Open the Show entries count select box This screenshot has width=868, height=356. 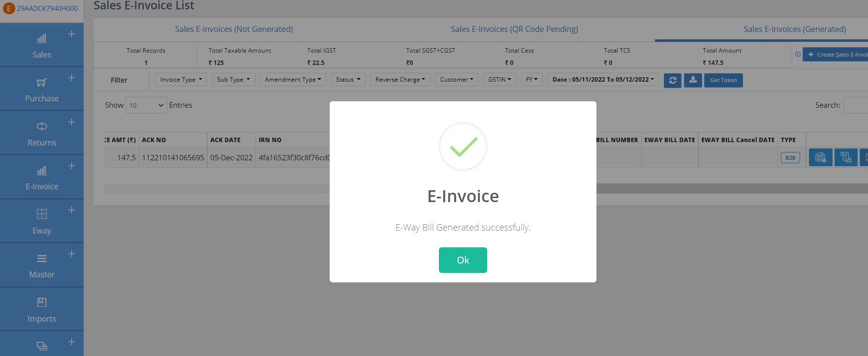[146, 105]
